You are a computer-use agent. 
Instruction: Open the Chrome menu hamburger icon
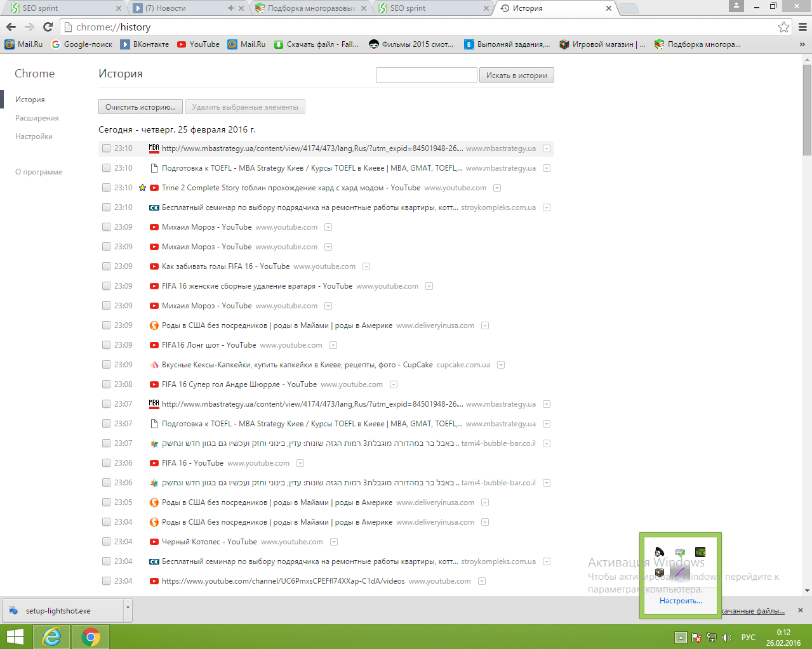pos(802,27)
